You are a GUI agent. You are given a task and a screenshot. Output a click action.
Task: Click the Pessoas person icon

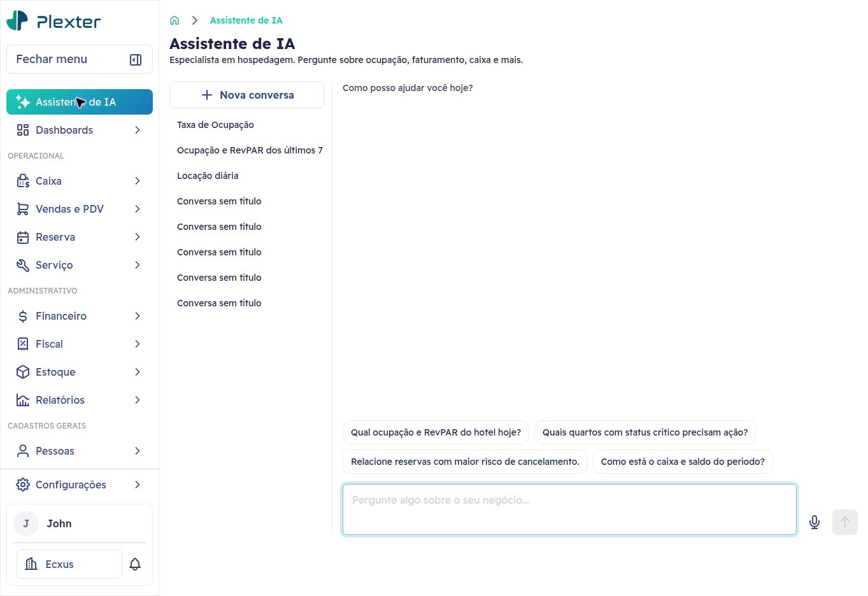pos(23,451)
